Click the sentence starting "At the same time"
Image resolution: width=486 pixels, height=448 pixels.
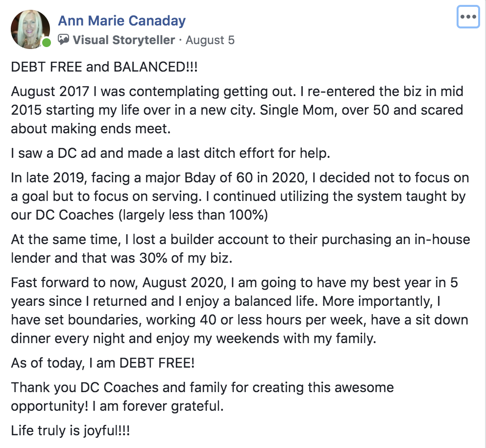[240, 249]
